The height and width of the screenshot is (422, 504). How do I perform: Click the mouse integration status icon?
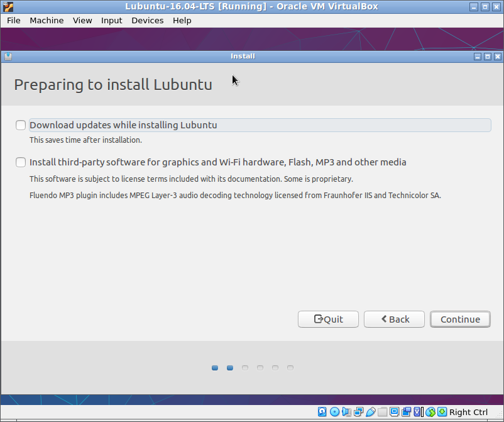pos(430,412)
